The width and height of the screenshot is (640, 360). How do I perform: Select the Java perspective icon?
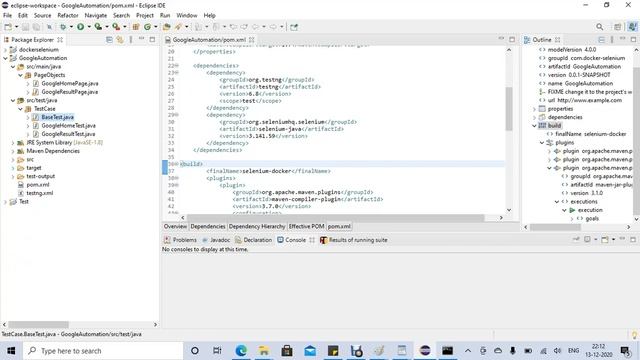click(x=632, y=27)
